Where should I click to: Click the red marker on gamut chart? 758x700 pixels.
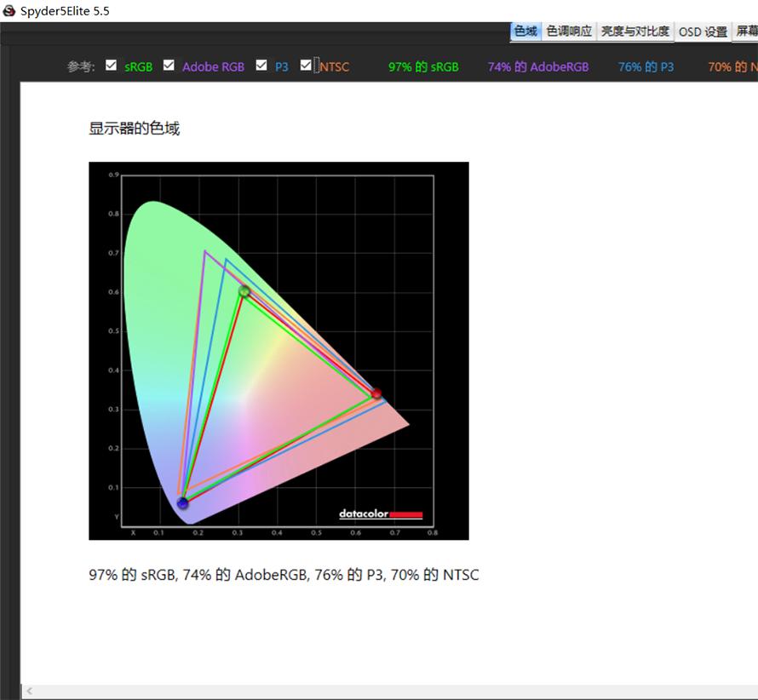tap(376, 393)
